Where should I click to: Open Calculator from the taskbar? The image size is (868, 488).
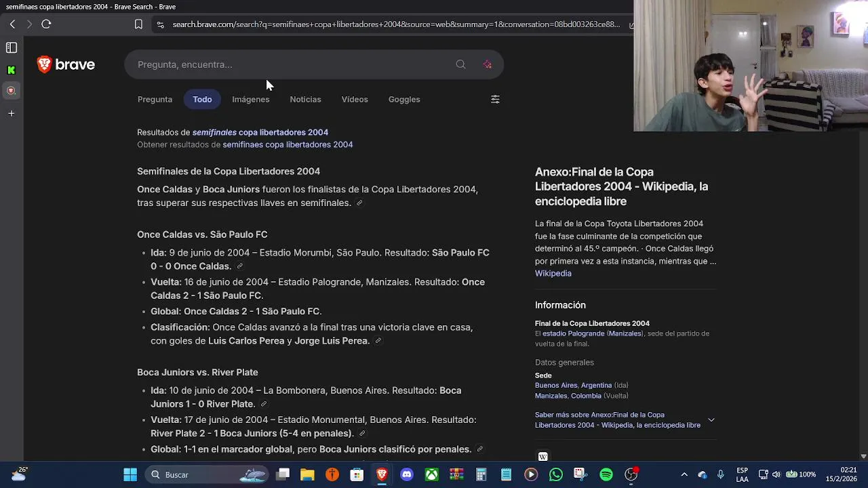(x=481, y=474)
